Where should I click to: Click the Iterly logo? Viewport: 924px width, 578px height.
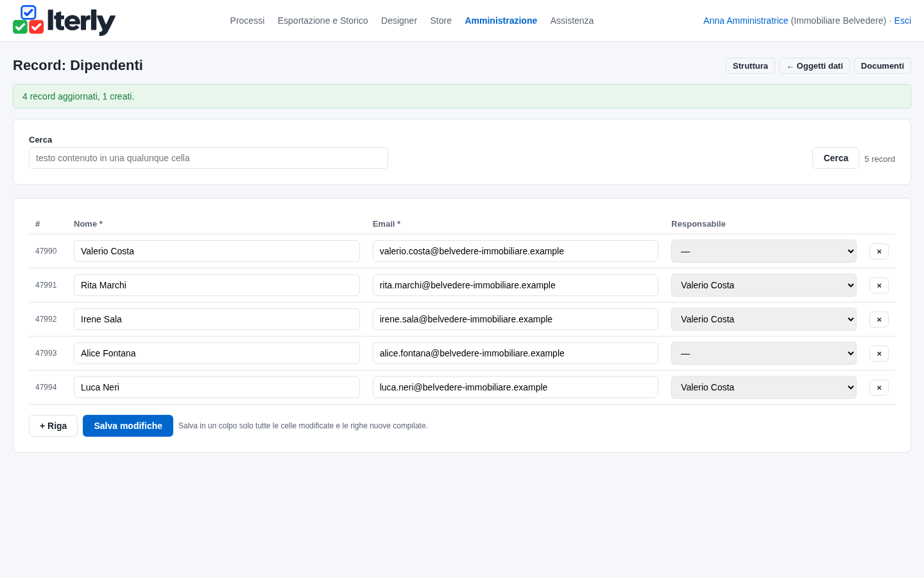[64, 21]
